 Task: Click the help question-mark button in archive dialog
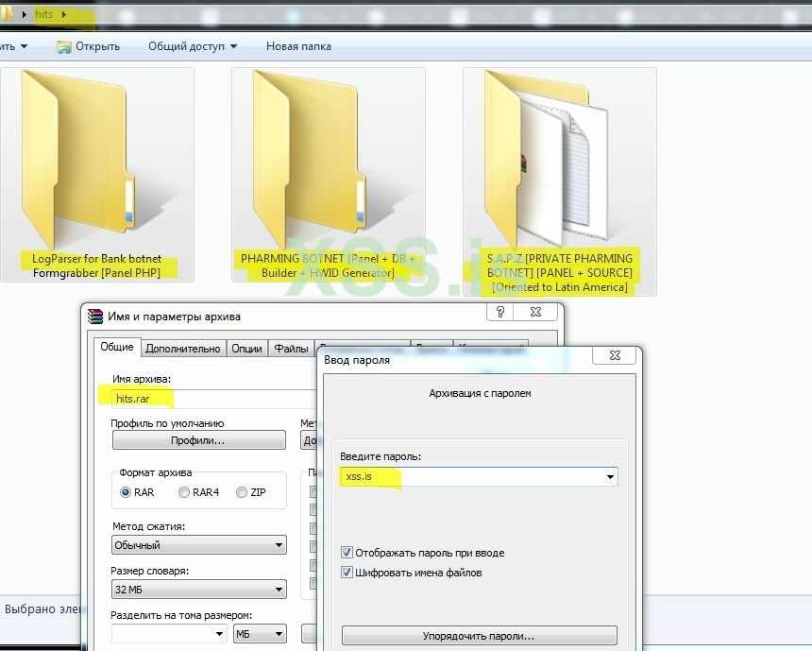(500, 312)
